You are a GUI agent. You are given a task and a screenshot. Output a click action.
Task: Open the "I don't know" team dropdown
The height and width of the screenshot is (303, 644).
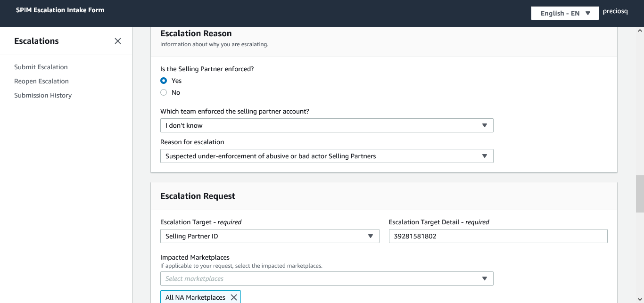(321, 125)
